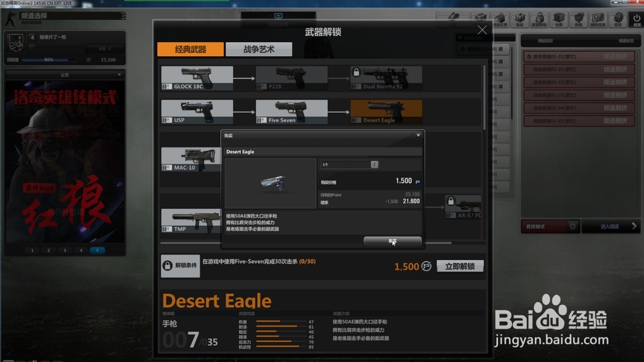Open the 活动 events toolbar icon

[520, 19]
